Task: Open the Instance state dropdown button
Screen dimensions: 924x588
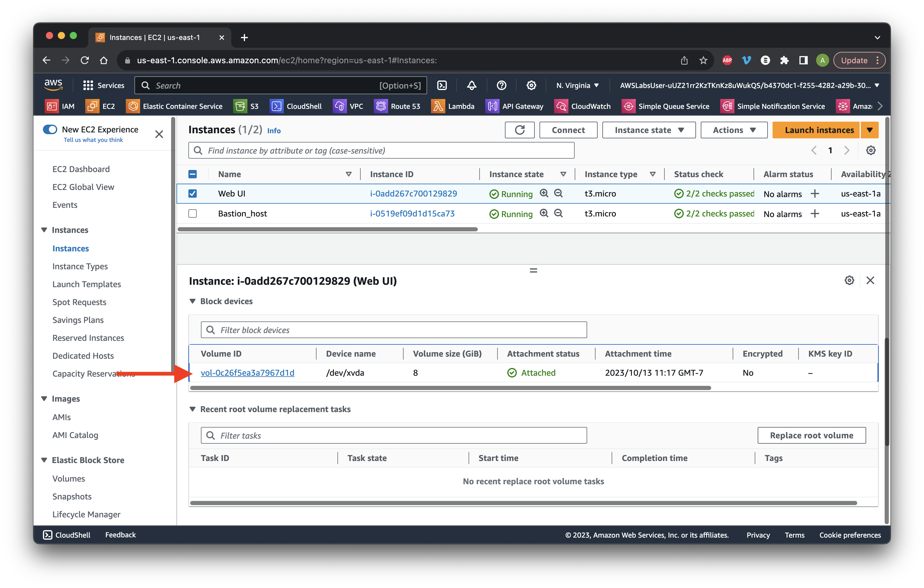Action: point(649,130)
